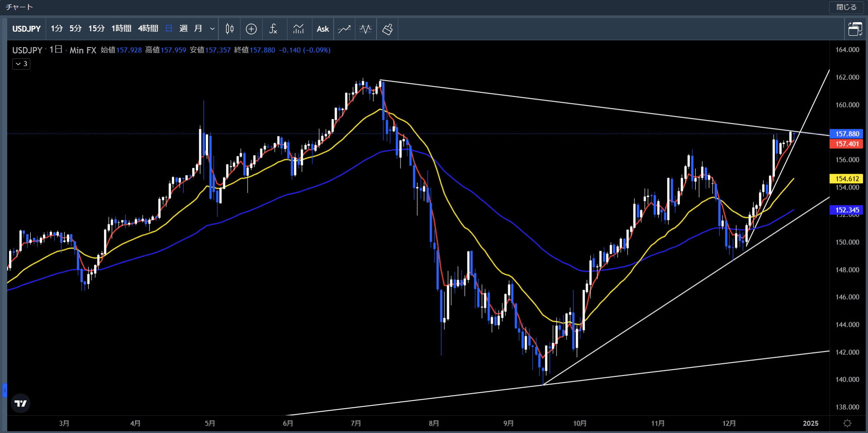Screen dimensions: 868x433
Task: Open the financials chart icon
Action: pyautogui.click(x=298, y=29)
